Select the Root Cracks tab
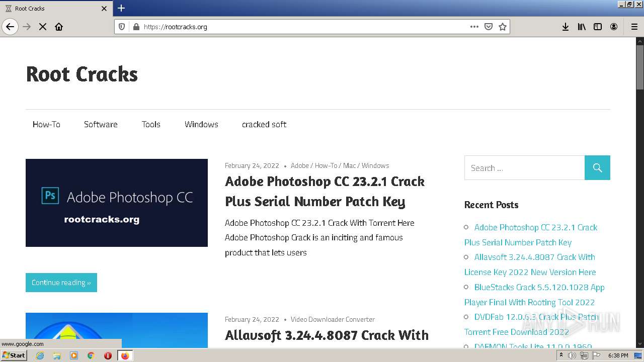 click(x=56, y=8)
